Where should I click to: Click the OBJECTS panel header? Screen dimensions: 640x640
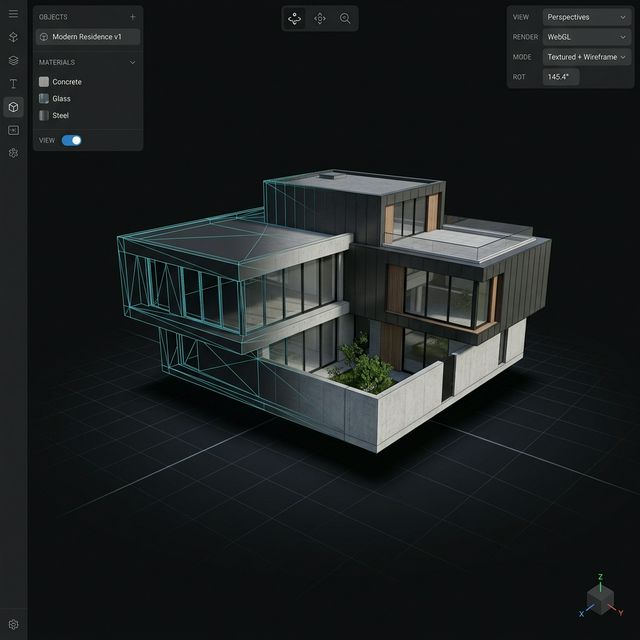53,17
